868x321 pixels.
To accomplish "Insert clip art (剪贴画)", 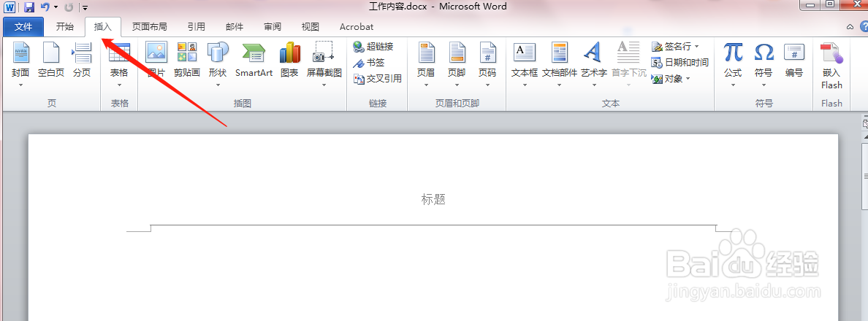I will [x=187, y=61].
